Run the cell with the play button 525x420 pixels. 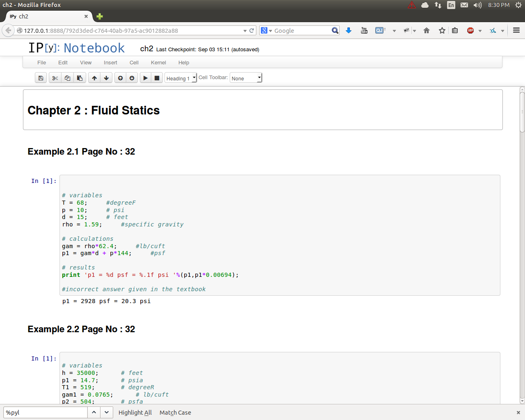(x=145, y=78)
